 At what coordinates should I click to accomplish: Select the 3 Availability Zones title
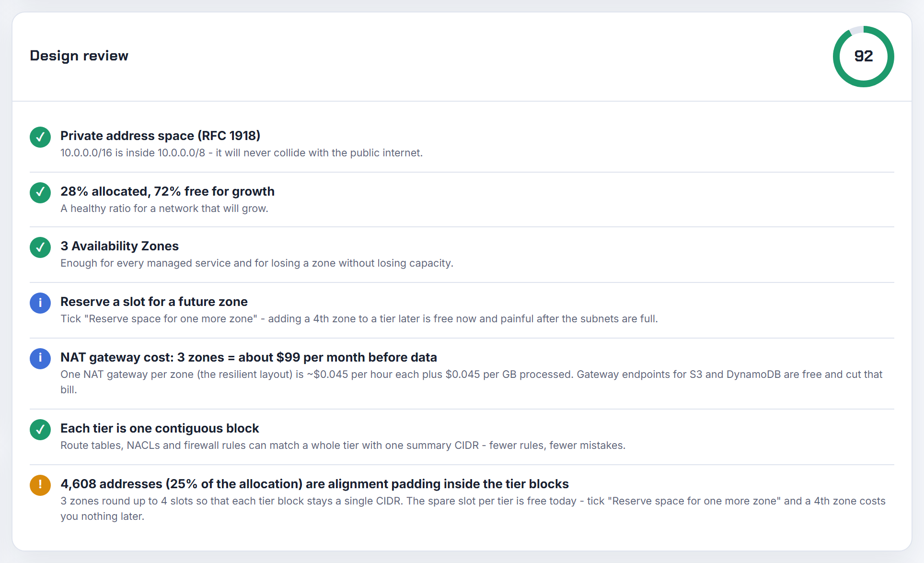[x=119, y=246]
